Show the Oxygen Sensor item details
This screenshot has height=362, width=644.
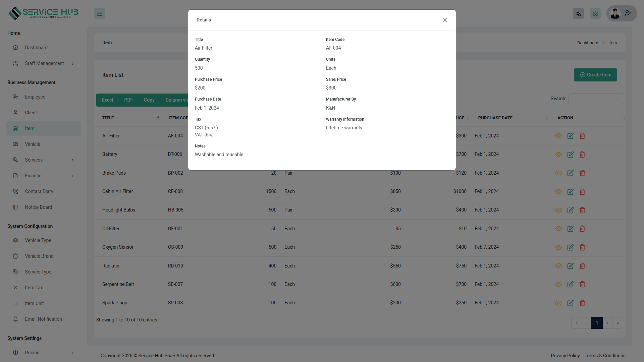558,247
